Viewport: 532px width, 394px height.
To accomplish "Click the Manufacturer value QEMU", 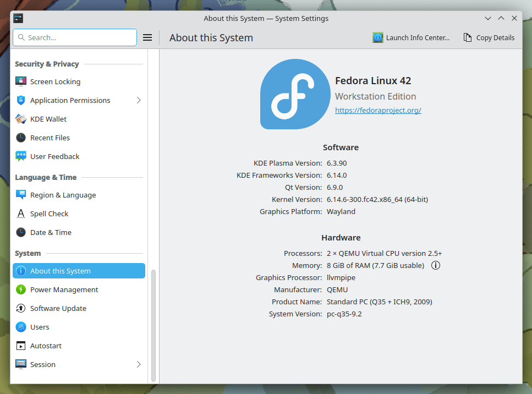I will coord(337,290).
